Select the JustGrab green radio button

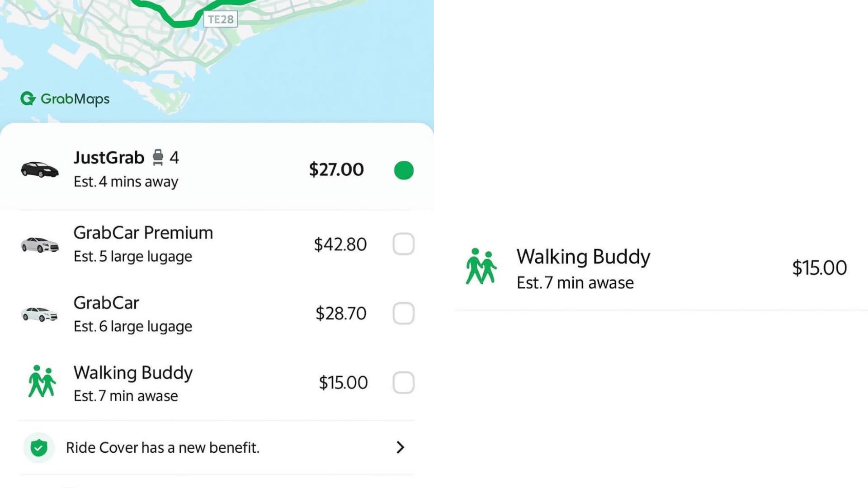(x=404, y=170)
